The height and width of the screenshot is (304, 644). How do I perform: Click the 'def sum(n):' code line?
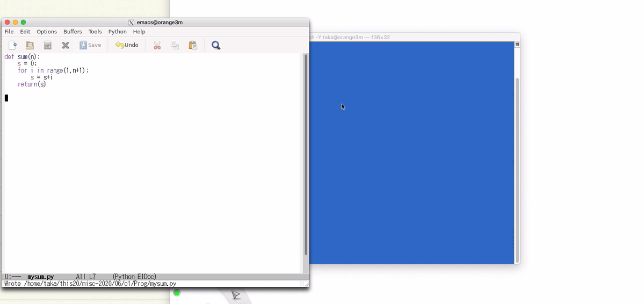click(x=22, y=57)
